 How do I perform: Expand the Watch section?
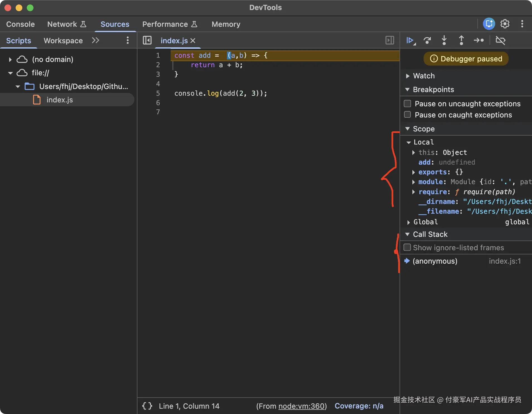click(408, 76)
